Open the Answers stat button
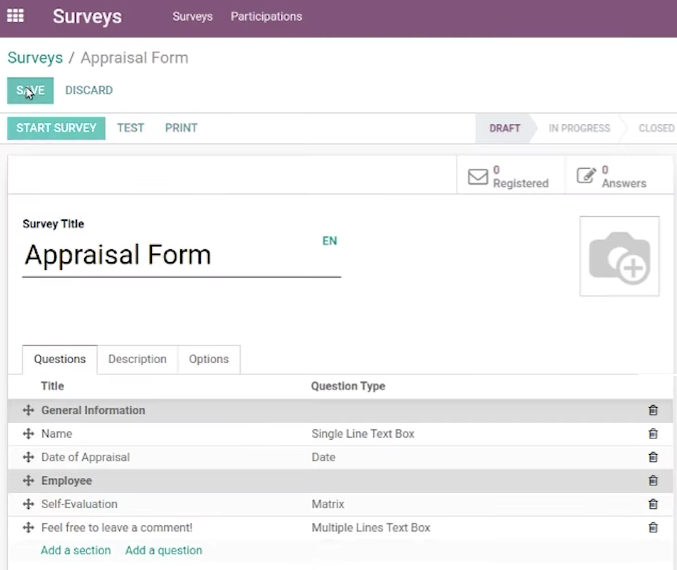 [619, 176]
